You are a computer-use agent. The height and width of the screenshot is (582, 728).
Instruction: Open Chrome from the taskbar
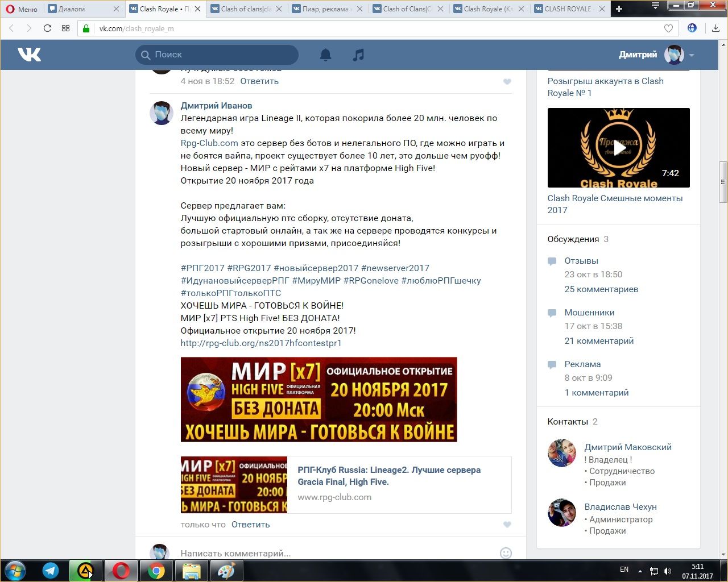tap(156, 571)
